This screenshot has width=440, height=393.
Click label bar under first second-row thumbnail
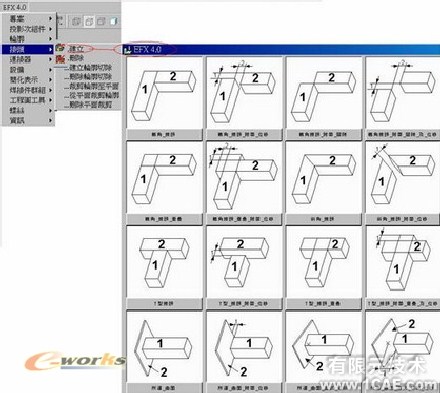[x=164, y=219]
